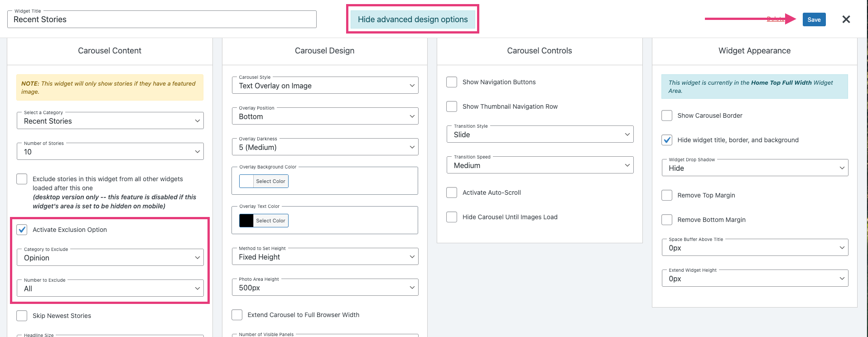Click the white Overlay Background Color swatch
The width and height of the screenshot is (868, 337).
tap(246, 181)
